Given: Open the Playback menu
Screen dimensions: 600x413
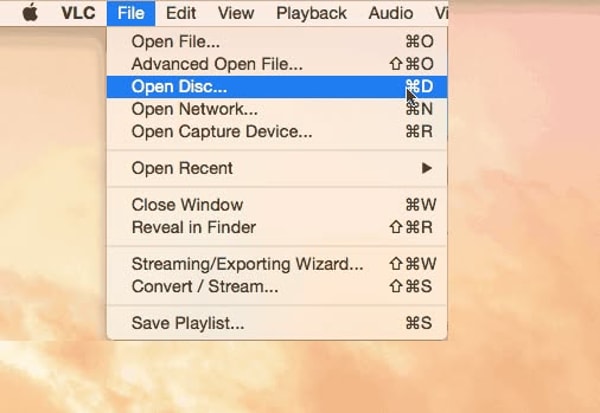Looking at the screenshot, I should tap(311, 13).
